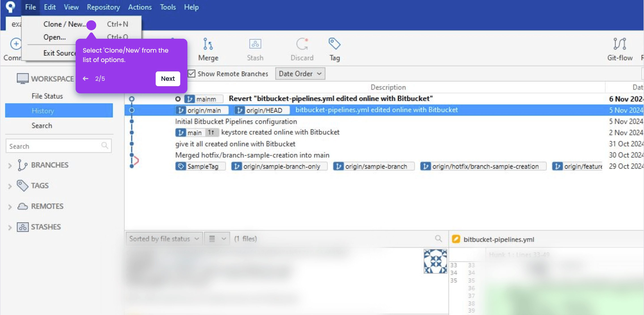The image size is (644, 315).
Task: Click the REMOTES cloud icon
Action: click(23, 206)
